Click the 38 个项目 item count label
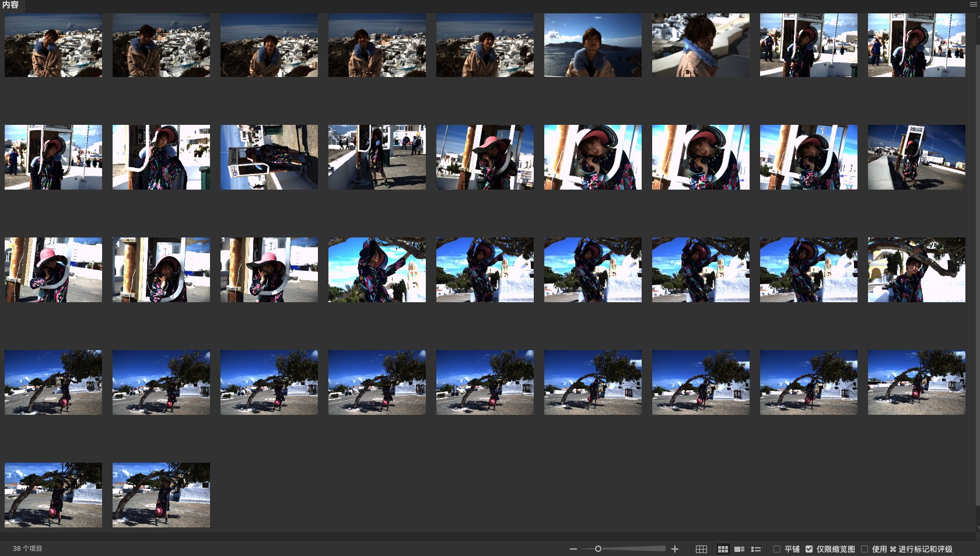Screen dimensions: 980x556 (x=27, y=548)
